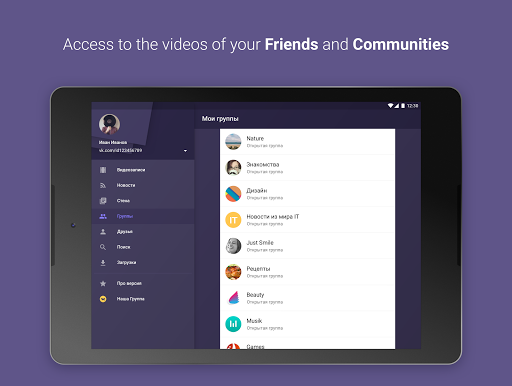Open the Новости из мира IT group
Viewport: 512px width, 386px height.
click(x=307, y=220)
